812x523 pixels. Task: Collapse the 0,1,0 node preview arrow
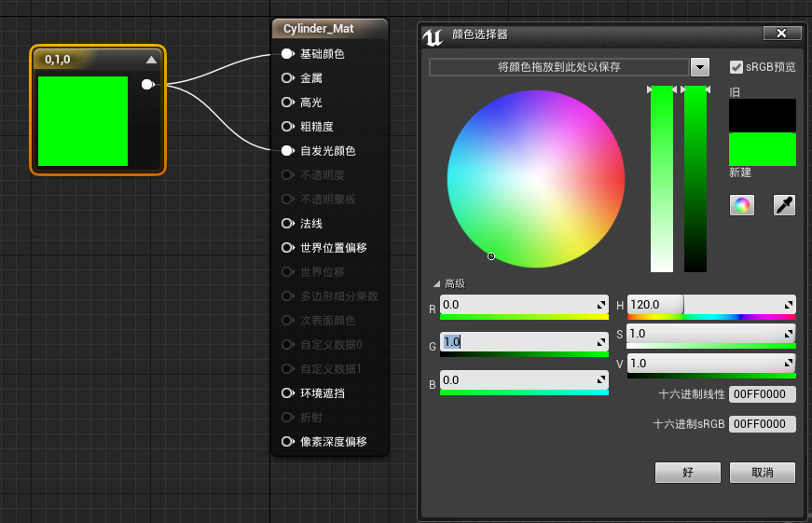click(x=151, y=60)
